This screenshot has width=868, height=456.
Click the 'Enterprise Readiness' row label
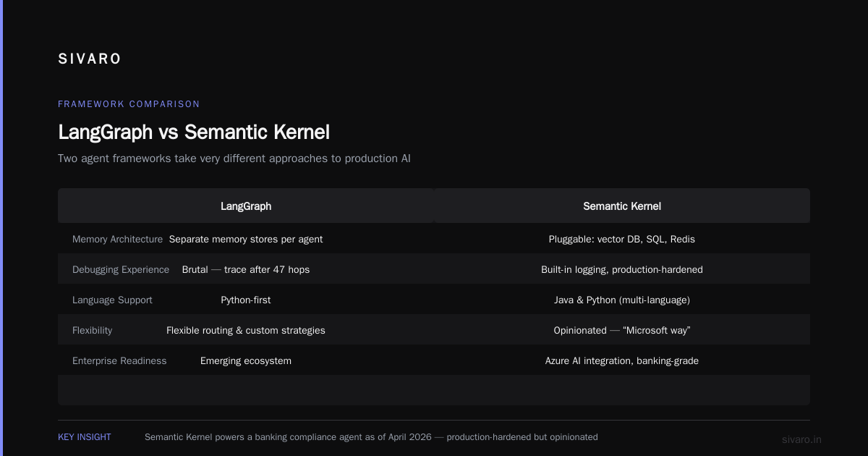pos(119,360)
